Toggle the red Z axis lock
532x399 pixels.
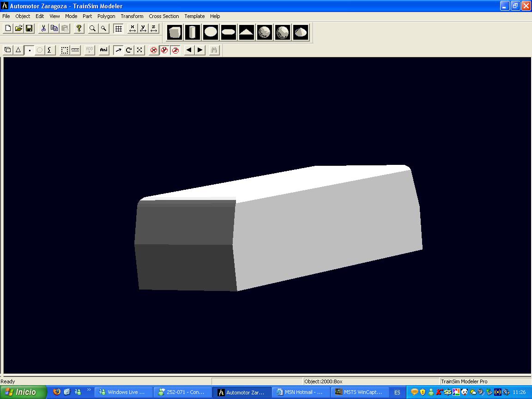point(175,50)
